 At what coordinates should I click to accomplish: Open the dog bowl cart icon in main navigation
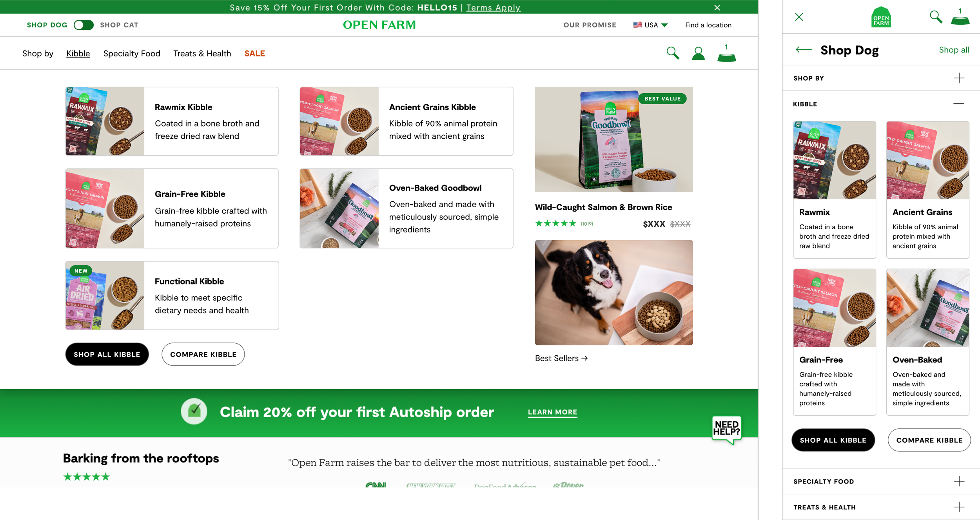pos(726,53)
